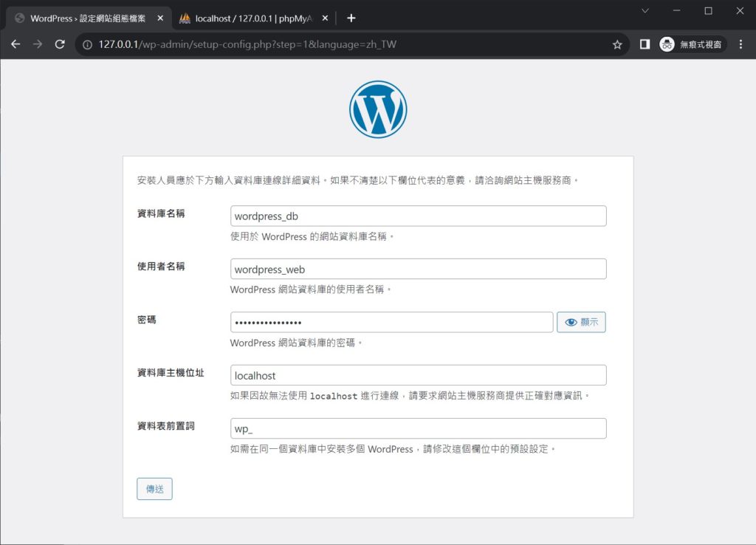The image size is (756, 545).
Task: Expand the tab search chevron
Action: [x=645, y=10]
